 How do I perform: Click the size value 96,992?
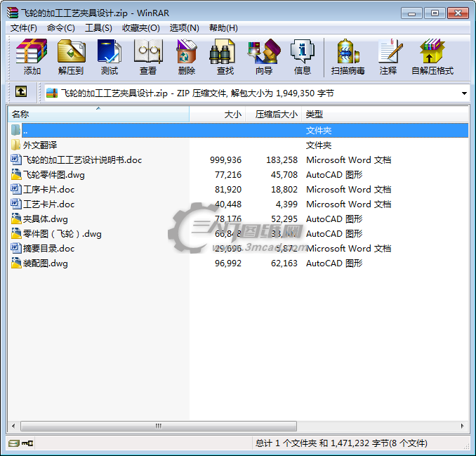pyautogui.click(x=228, y=263)
